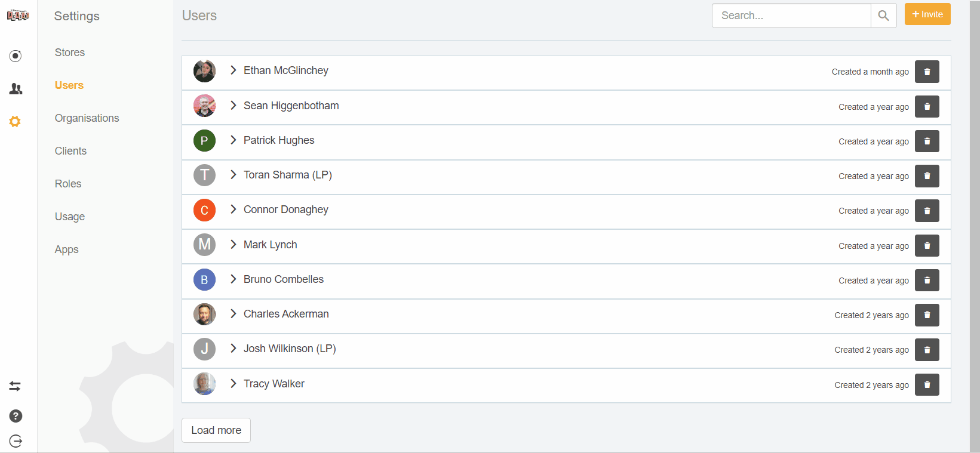Select the Users people icon in the sidebar

pyautogui.click(x=15, y=88)
